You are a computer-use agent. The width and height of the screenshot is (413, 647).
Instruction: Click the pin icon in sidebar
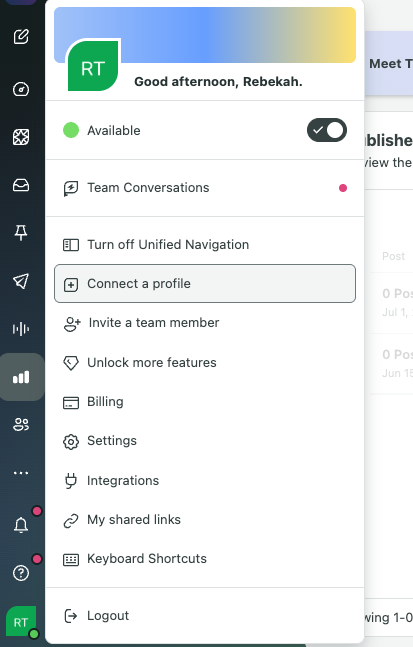21,233
